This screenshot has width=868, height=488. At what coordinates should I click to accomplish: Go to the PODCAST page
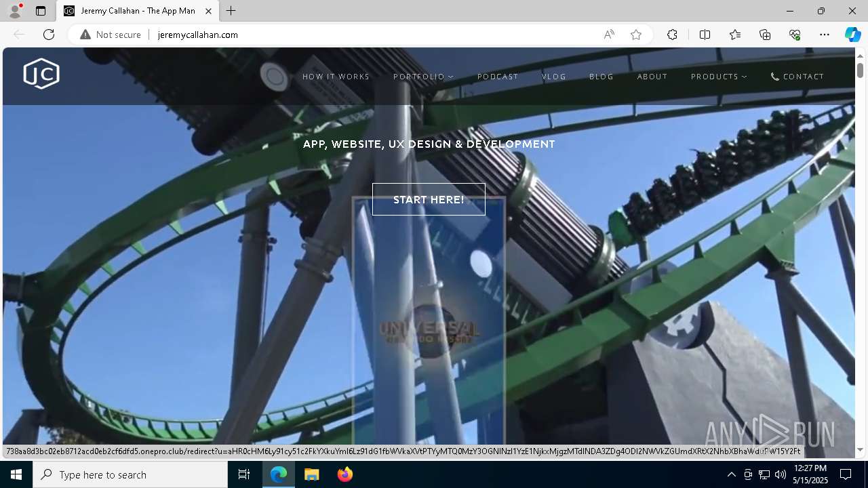coord(498,77)
